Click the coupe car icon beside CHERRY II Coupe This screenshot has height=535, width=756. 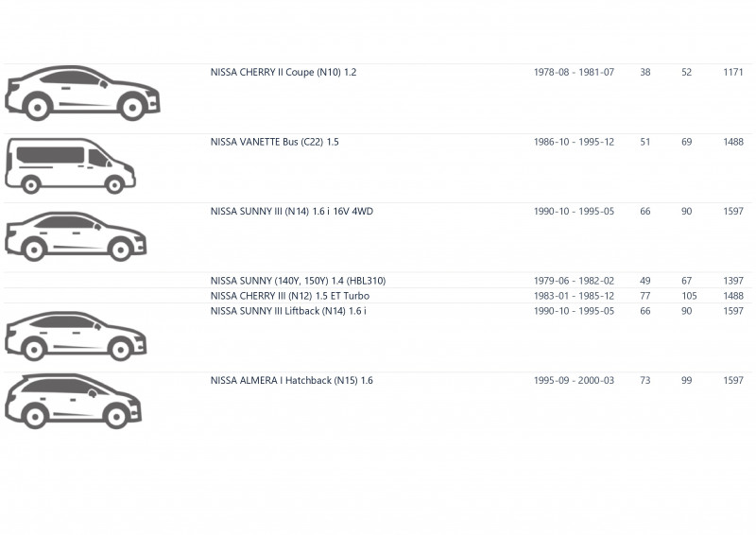tap(82, 94)
